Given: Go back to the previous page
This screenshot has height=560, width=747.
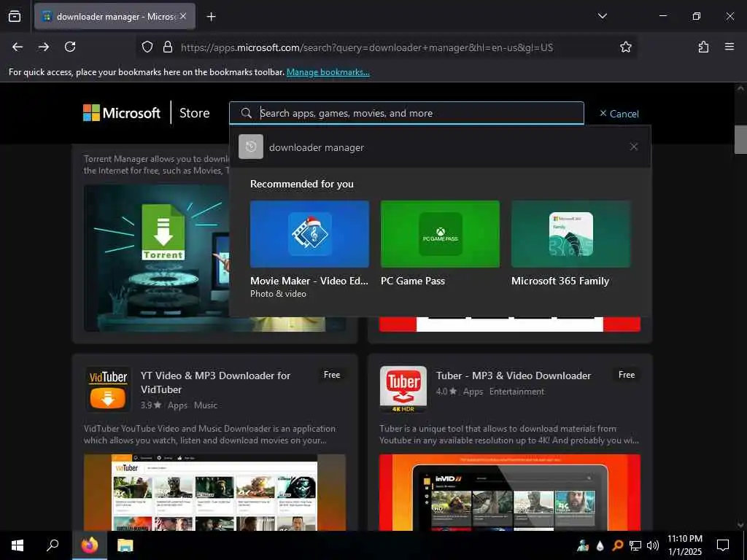Looking at the screenshot, I should [18, 47].
